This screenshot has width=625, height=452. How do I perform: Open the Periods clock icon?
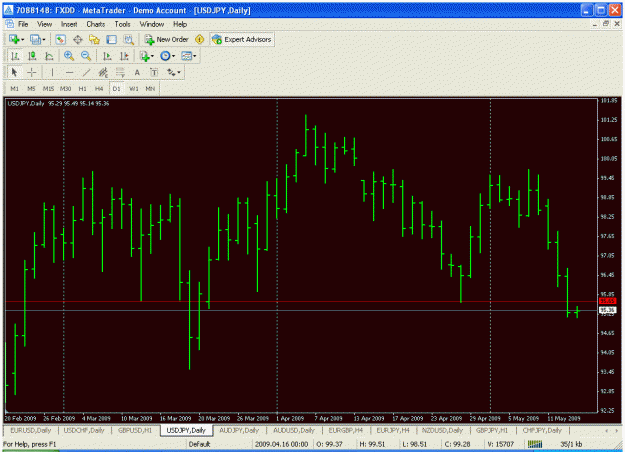tap(165, 56)
